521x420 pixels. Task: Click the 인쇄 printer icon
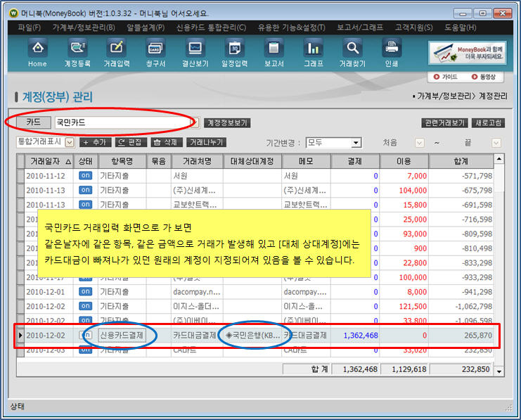click(392, 53)
